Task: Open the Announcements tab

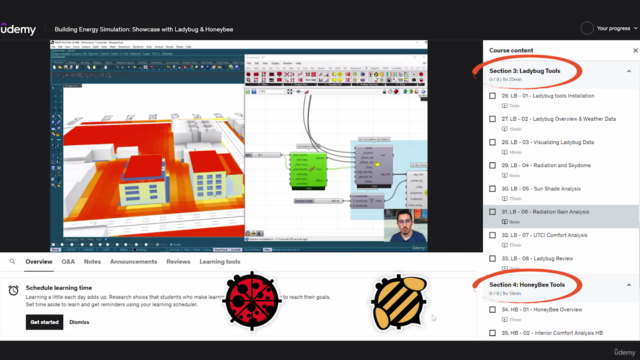Action: [133, 262]
